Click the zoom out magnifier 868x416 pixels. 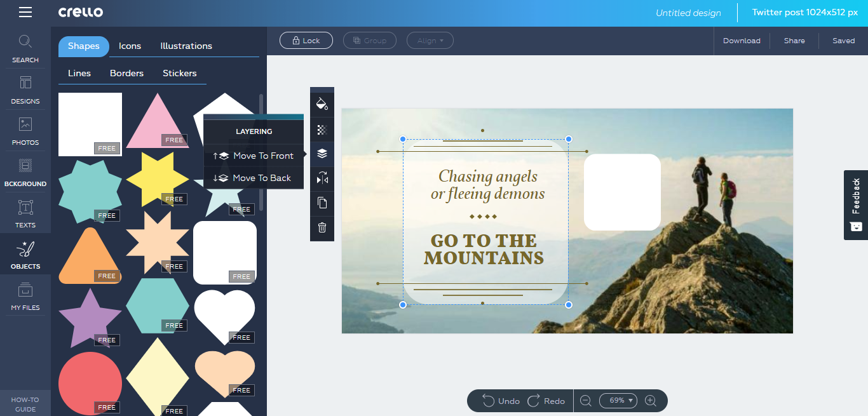tap(586, 401)
